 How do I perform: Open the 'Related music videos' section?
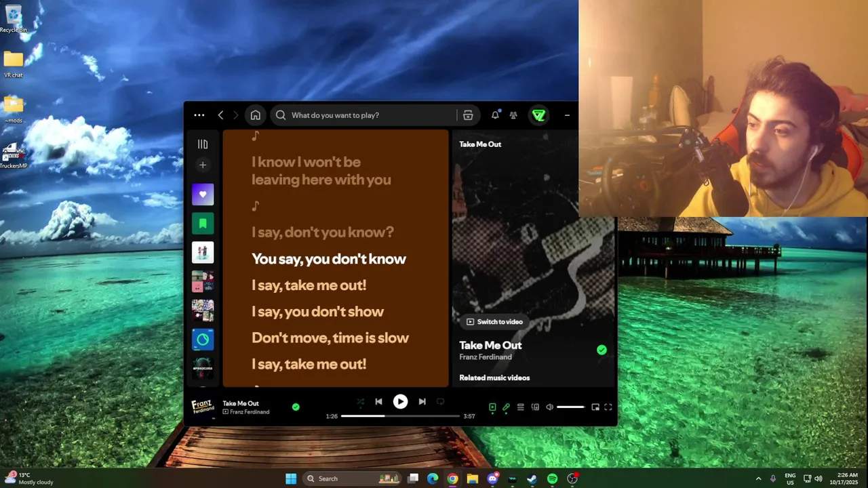click(494, 378)
